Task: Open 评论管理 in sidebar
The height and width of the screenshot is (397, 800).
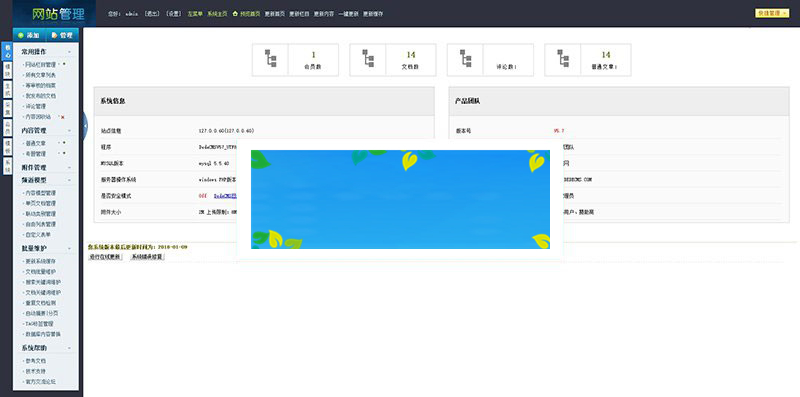Action: pyautogui.click(x=36, y=106)
